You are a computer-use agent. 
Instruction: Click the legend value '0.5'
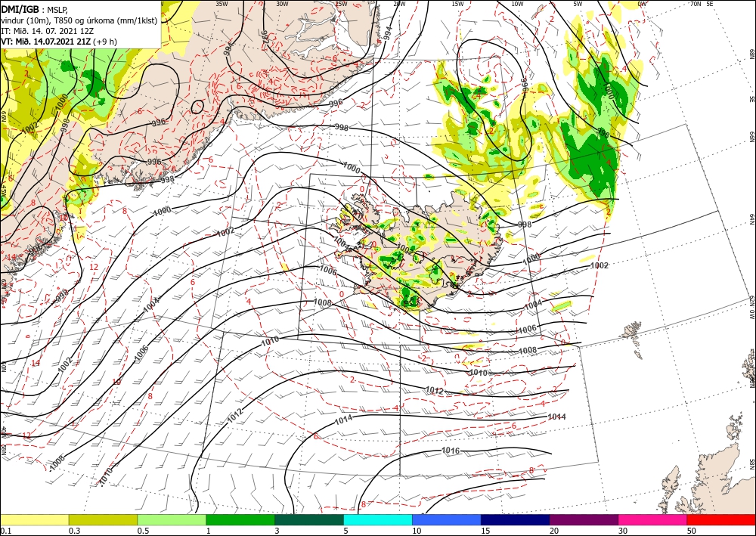(x=143, y=531)
